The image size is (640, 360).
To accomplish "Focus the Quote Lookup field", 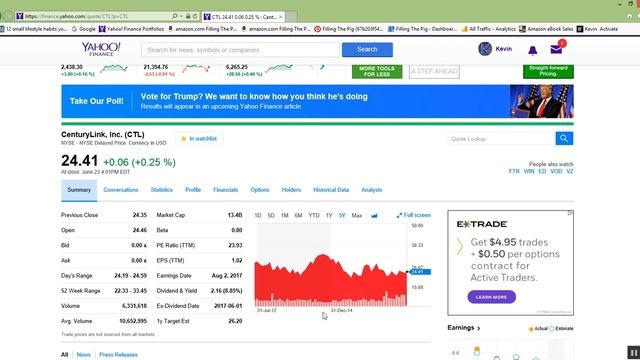I will [501, 139].
